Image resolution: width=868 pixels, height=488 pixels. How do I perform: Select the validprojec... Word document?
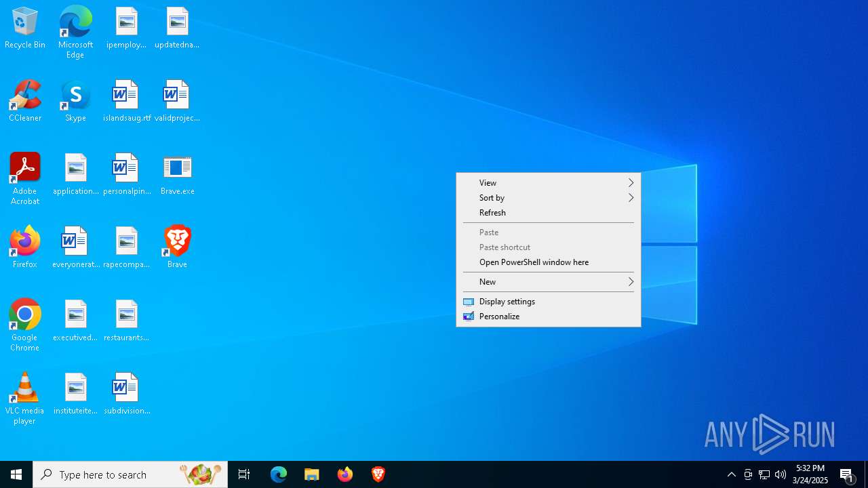coord(177,102)
